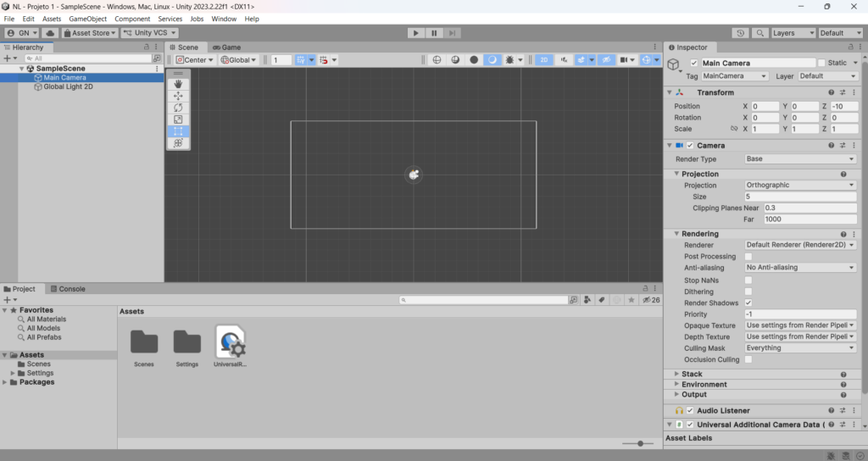
Task: Open the Window menu
Action: click(224, 19)
